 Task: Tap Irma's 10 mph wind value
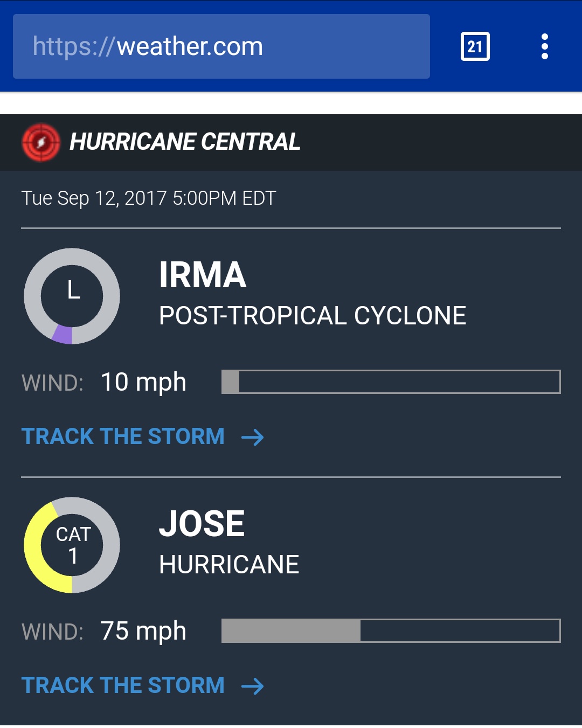(x=143, y=382)
